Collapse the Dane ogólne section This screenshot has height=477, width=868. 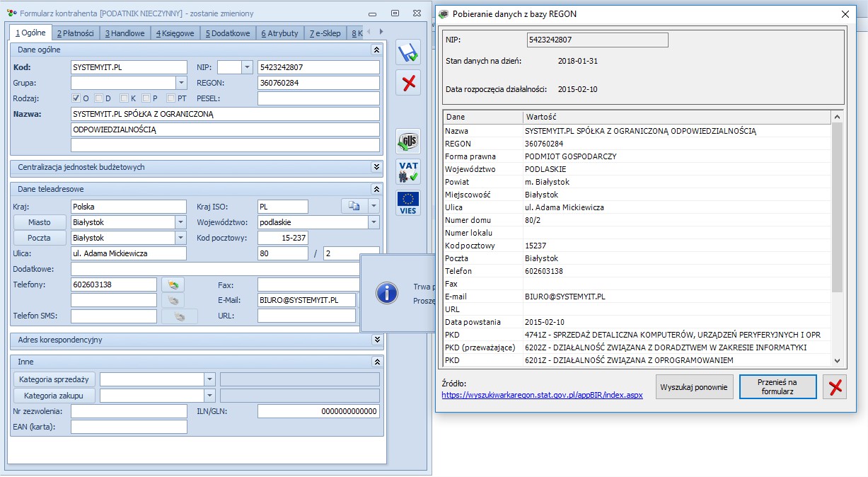click(x=376, y=50)
